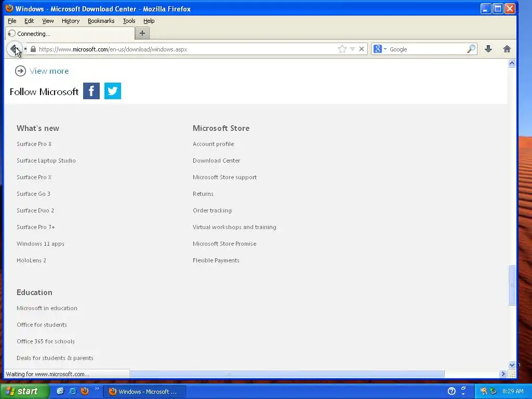This screenshot has height=399, width=532.
Task: Expand Quick Launch chevron overflow
Action: (97, 389)
